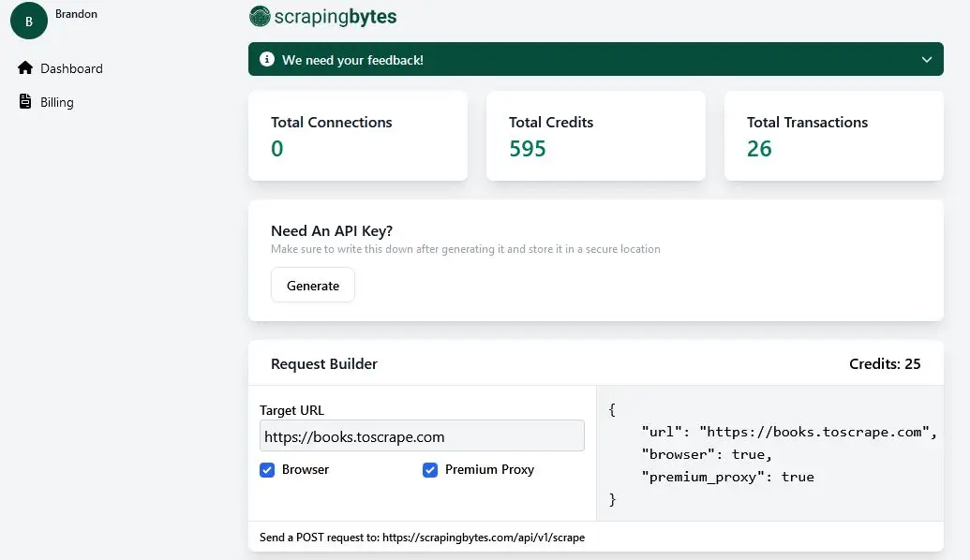Click the scrapingbytes brand name text
The height and width of the screenshot is (560, 970).
[x=336, y=16]
